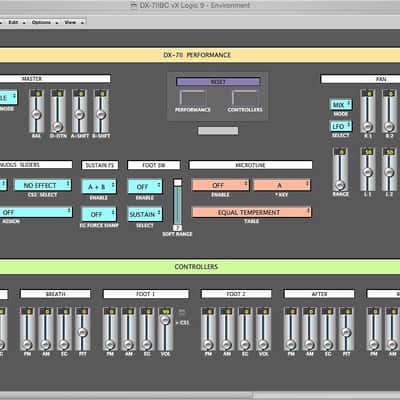Click the Master A-SHFT slider

79,111
